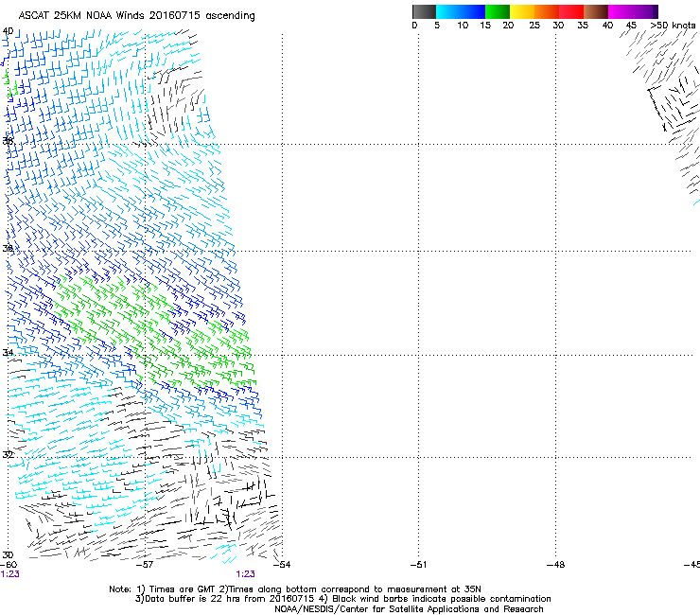Click the longitude axis label "-54"
This screenshot has width=700, height=615.
click(282, 565)
